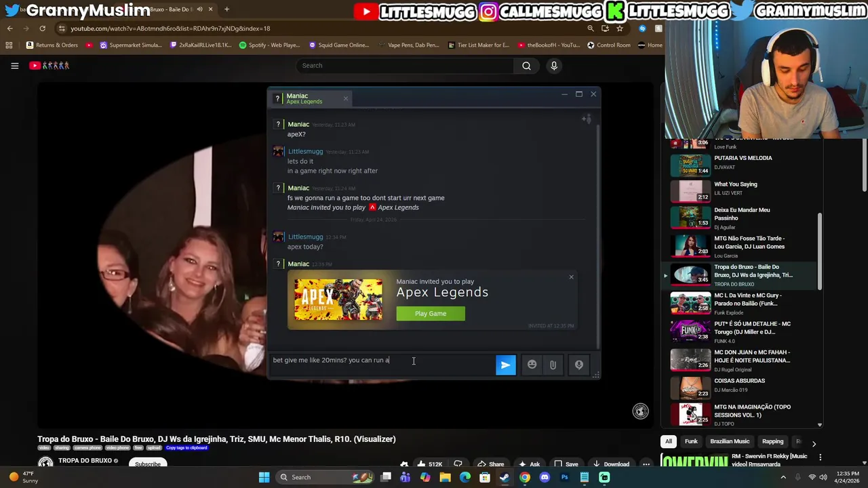The image size is (868, 488).
Task: Open the emoticon picker in Steam chat
Action: pyautogui.click(x=532, y=365)
